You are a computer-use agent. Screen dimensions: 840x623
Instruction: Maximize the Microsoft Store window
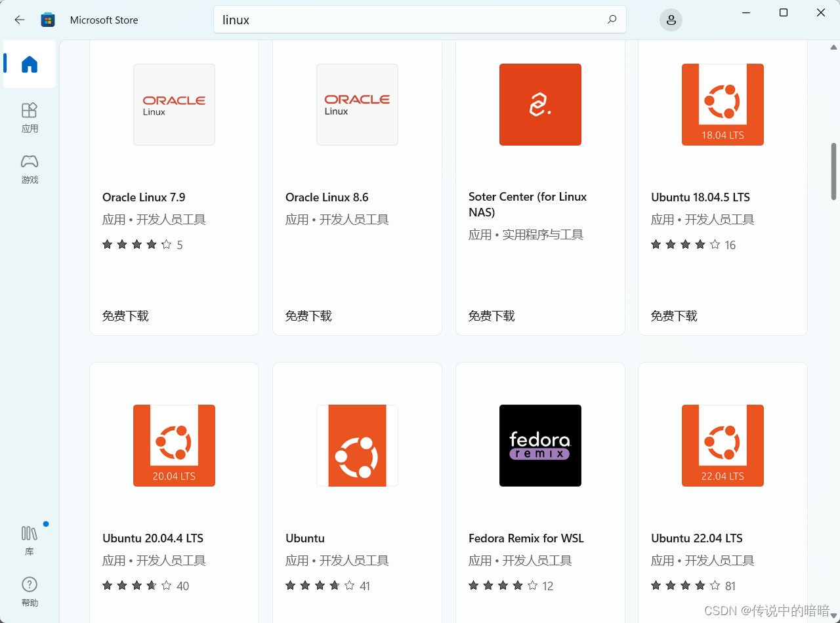coord(784,12)
